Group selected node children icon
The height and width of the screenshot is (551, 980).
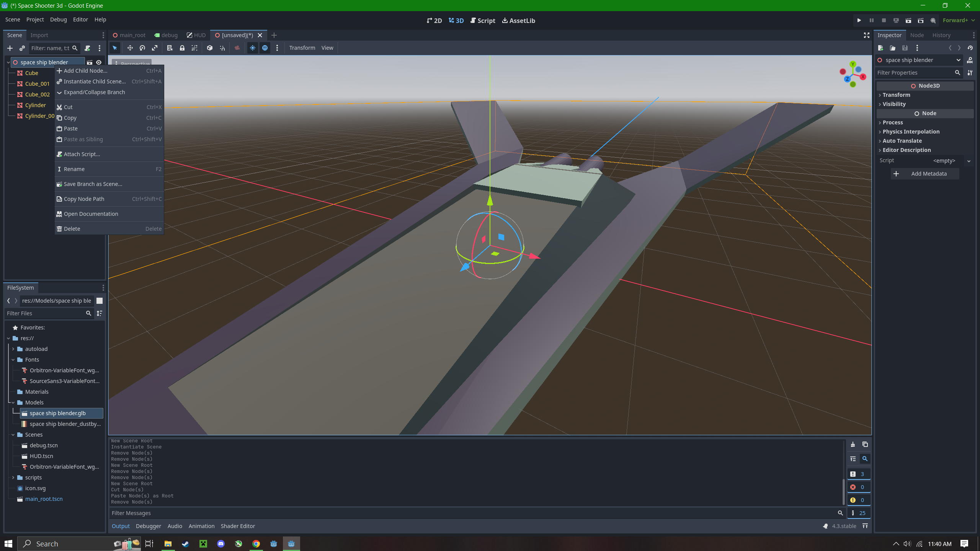click(194, 48)
